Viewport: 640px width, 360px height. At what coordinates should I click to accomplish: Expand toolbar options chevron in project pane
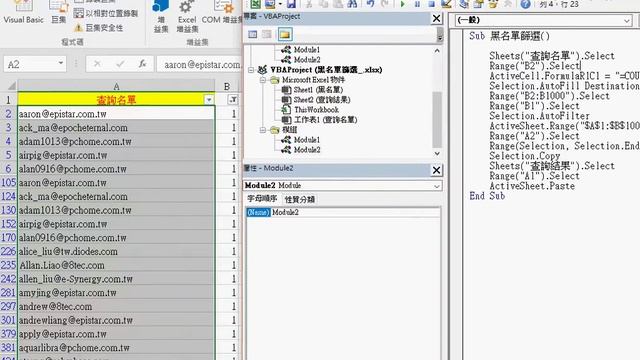tap(439, 36)
